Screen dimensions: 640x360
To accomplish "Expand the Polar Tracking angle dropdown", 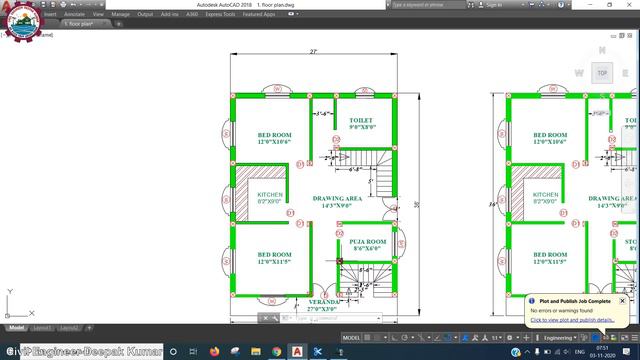I will (x=413, y=338).
